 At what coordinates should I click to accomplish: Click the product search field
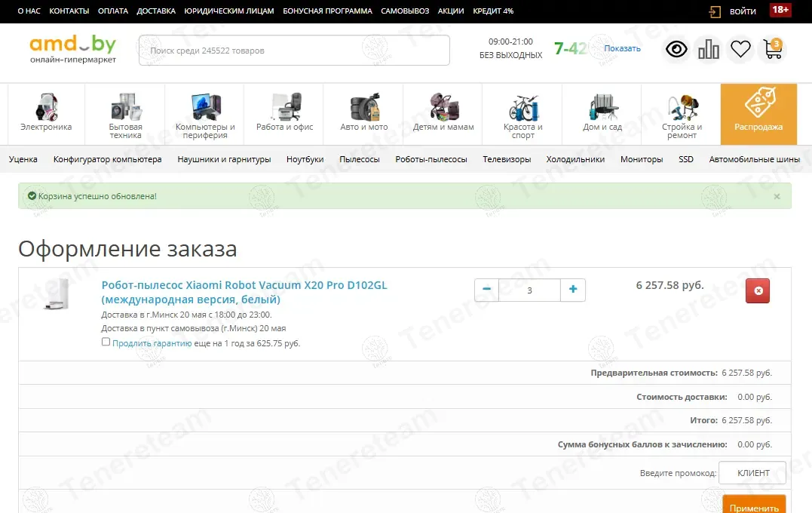tap(294, 51)
